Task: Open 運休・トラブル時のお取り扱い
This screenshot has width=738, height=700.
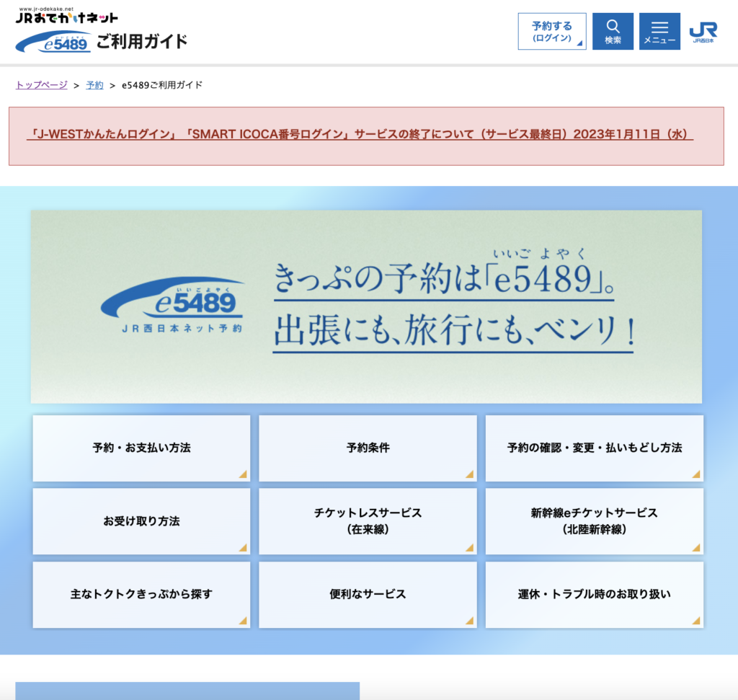Action: [x=595, y=595]
